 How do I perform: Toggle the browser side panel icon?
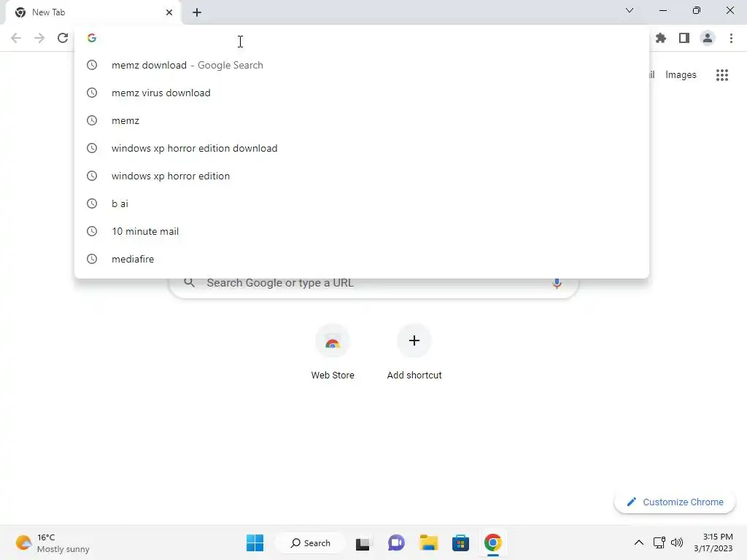pyautogui.click(x=684, y=38)
